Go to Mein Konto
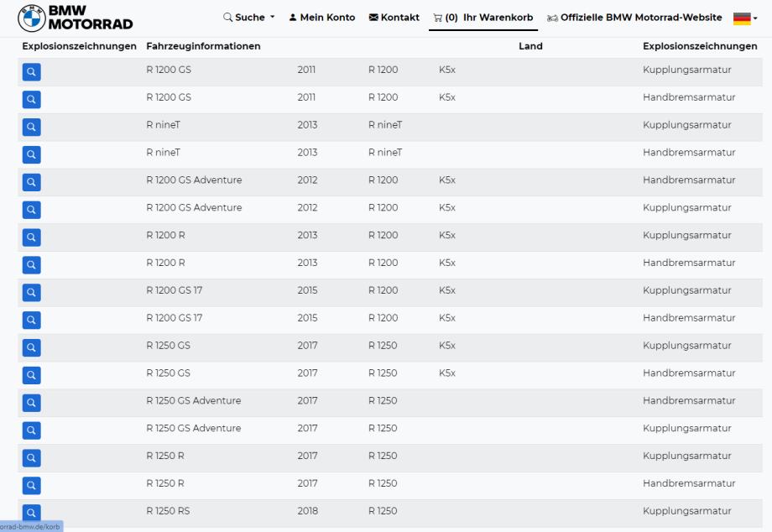The height and width of the screenshot is (532, 772). coord(321,18)
